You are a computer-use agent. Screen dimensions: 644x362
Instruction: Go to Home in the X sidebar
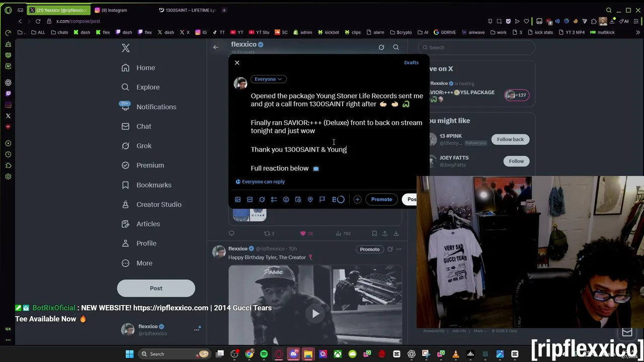click(x=138, y=68)
